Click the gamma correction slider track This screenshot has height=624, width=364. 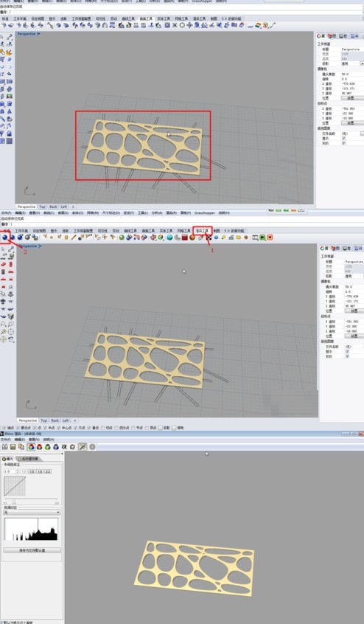(x=31, y=499)
